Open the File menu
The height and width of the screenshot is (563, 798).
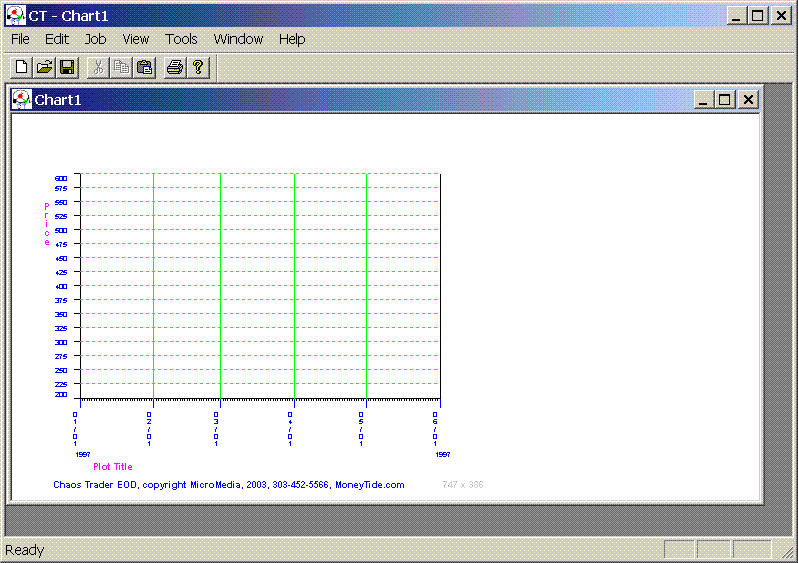coord(20,39)
